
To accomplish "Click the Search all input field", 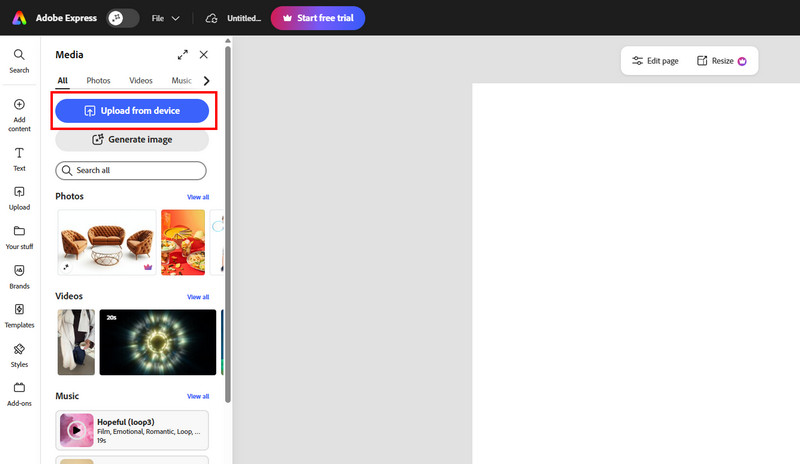I will pos(131,170).
